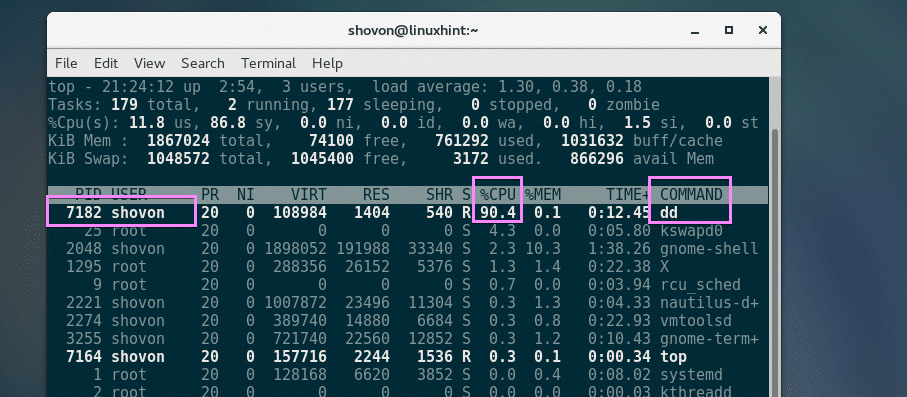
Task: Click the kswapd0 process name
Action: pos(691,231)
